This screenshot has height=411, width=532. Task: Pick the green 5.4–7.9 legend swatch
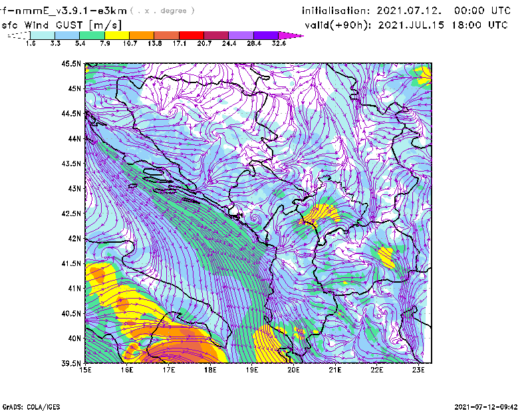92,35
